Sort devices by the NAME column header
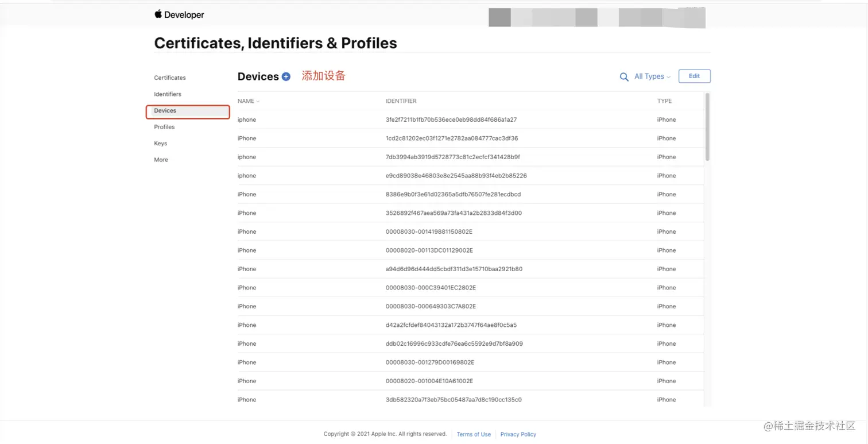 tap(249, 101)
